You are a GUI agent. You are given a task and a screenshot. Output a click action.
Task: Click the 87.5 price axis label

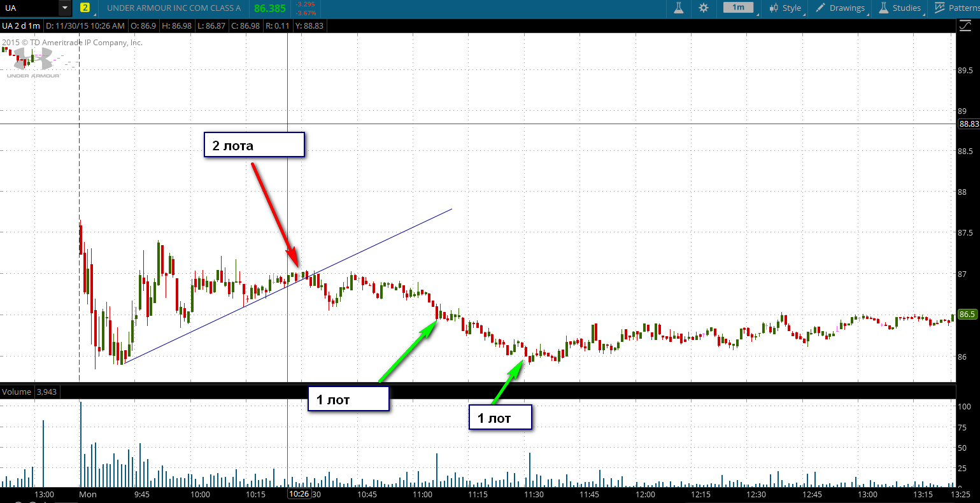tap(965, 232)
